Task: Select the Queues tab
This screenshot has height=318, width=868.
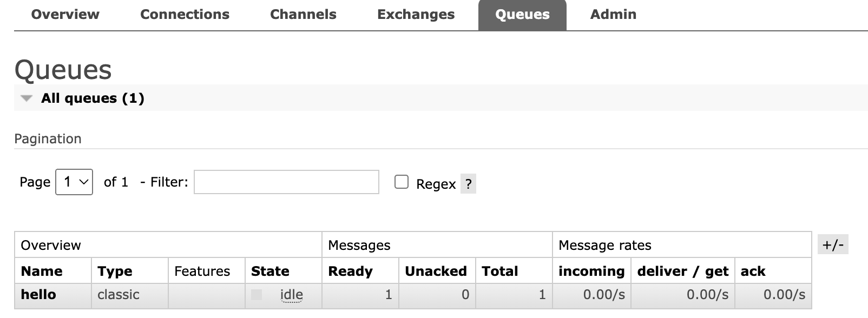Action: (x=522, y=15)
